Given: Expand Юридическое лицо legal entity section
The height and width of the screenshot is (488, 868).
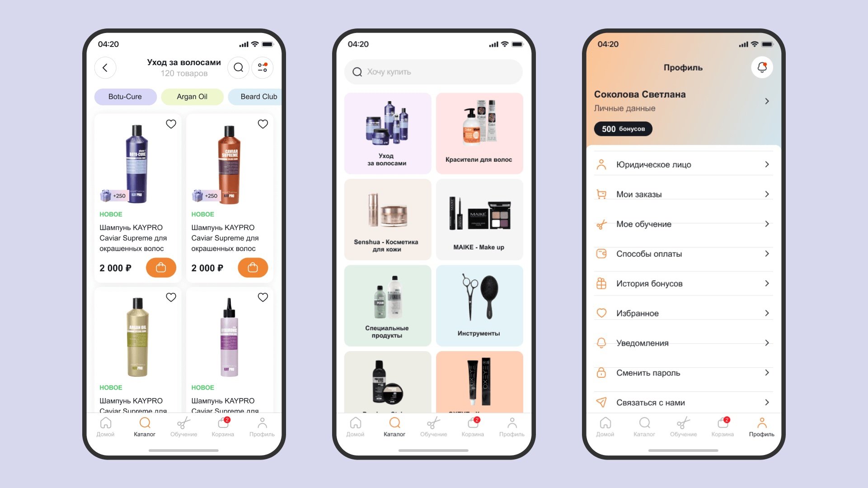Looking at the screenshot, I should click(683, 164).
